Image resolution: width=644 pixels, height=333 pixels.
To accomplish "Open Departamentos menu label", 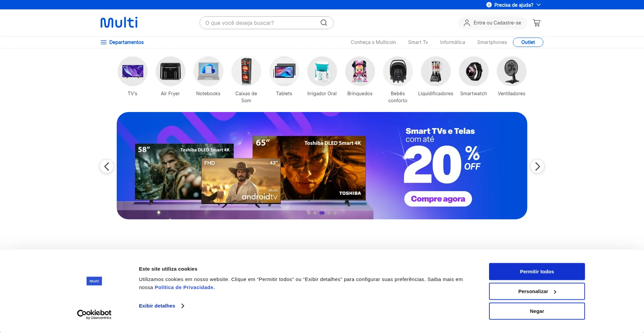I will click(126, 42).
